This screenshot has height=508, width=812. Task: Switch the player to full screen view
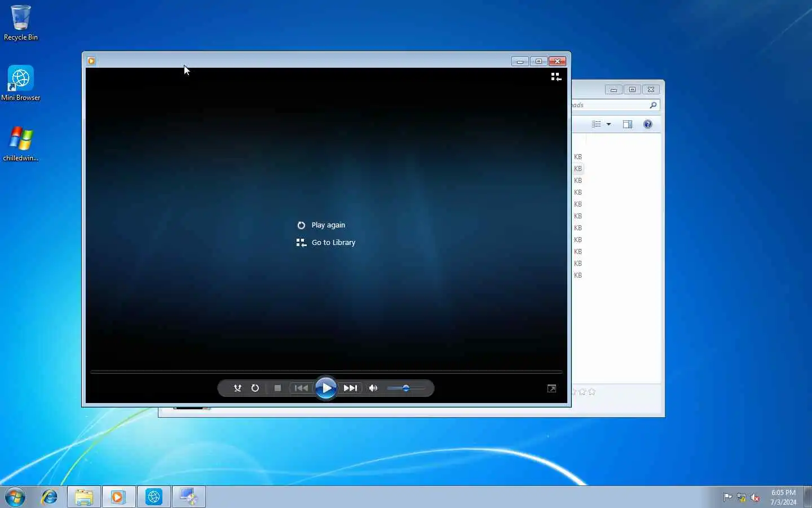pos(551,388)
